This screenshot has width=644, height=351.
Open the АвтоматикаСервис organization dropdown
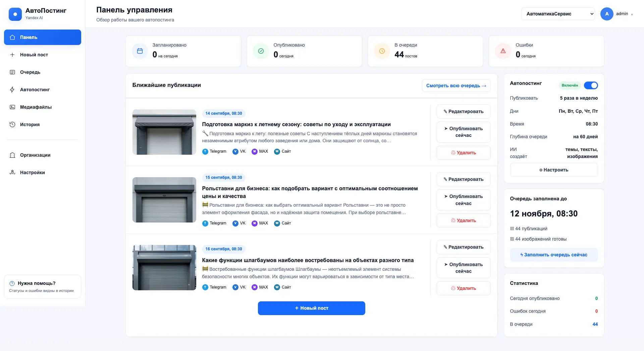(558, 14)
